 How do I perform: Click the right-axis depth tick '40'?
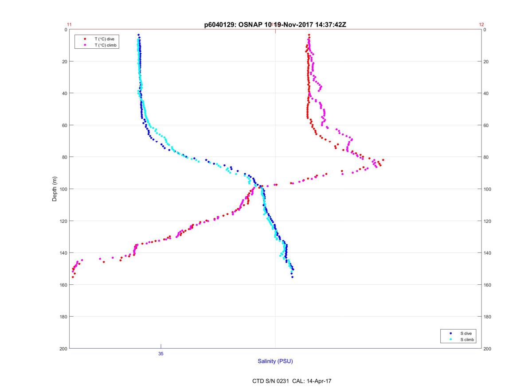click(486, 93)
